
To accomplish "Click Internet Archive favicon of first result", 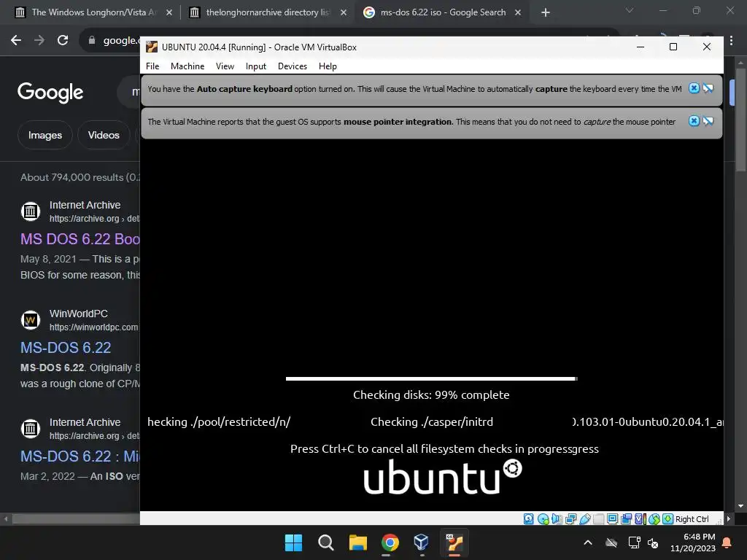I will [31, 211].
